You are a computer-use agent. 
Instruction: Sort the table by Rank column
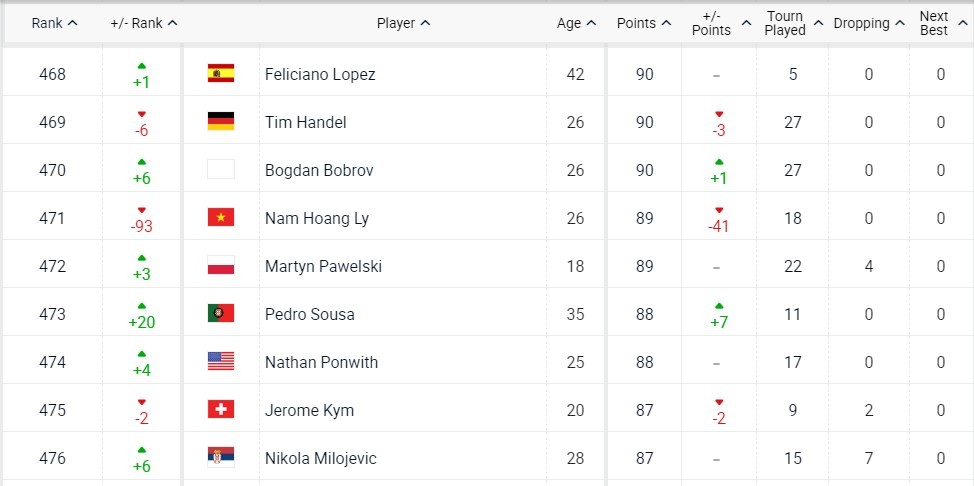click(x=55, y=23)
